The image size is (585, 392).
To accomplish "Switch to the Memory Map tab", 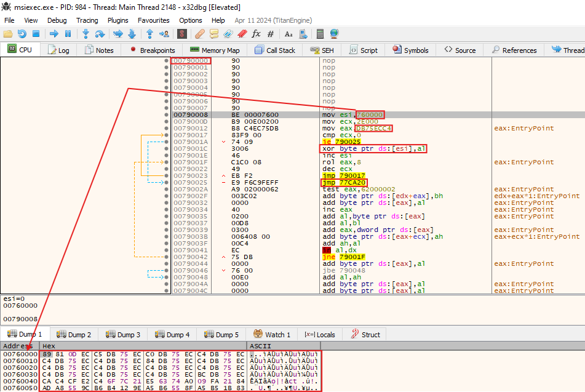I will click(215, 50).
